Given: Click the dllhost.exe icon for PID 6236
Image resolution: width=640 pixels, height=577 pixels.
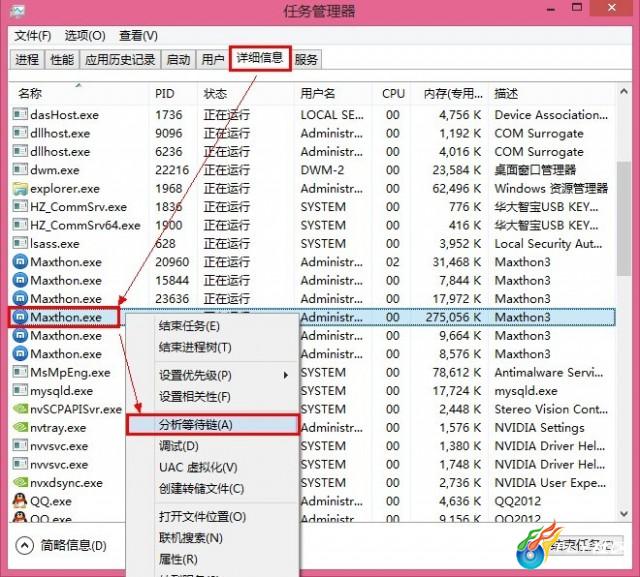Looking at the screenshot, I should click(x=20, y=151).
